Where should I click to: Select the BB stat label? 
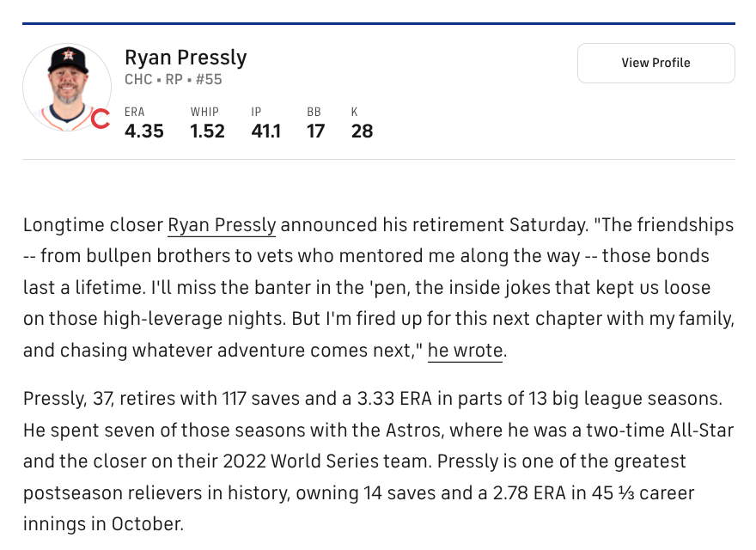pyautogui.click(x=314, y=112)
